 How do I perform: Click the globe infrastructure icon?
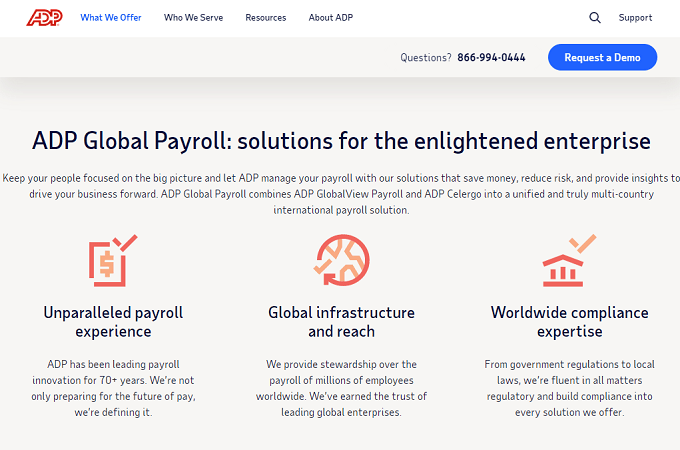coord(341,260)
